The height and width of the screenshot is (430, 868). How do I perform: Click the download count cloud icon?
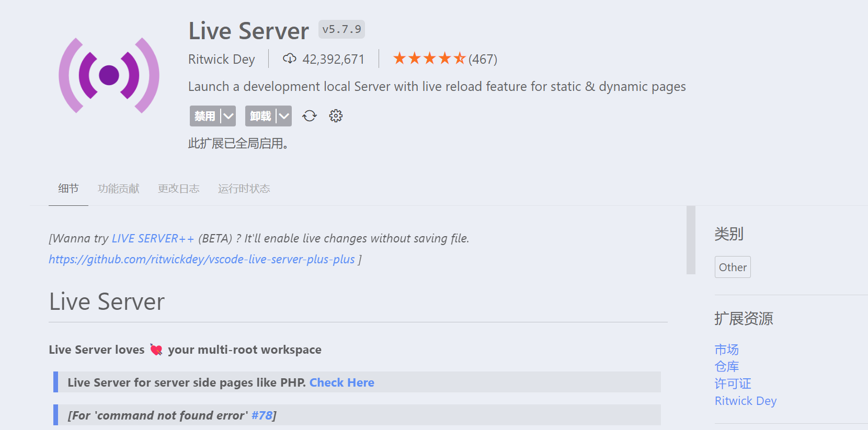[x=290, y=59]
